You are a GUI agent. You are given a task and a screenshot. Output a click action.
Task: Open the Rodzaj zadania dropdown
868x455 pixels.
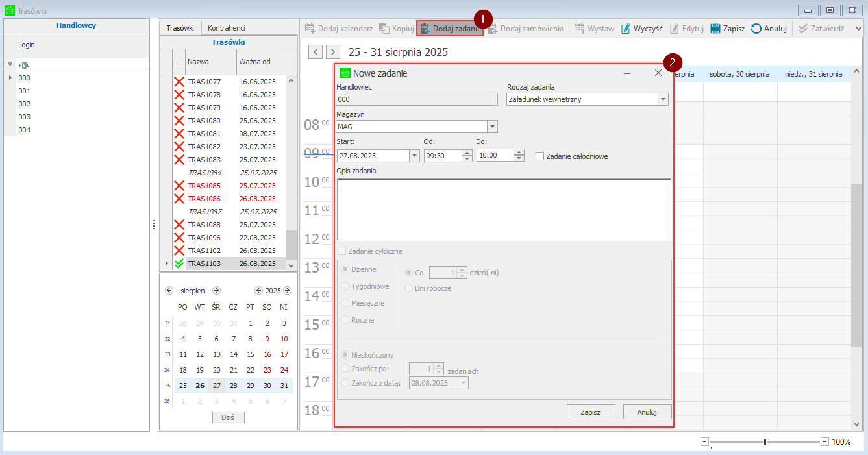(x=663, y=99)
